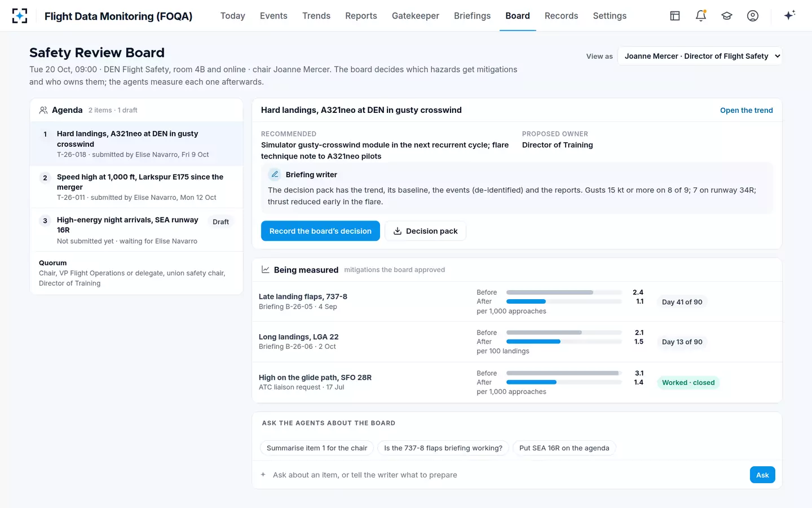Pick the 'Put SEA 16R on the agenda' chip
The image size is (812, 508).
[x=564, y=448]
